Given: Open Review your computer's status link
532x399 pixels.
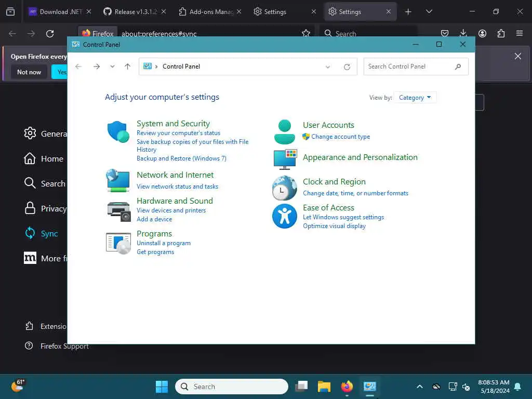Looking at the screenshot, I should 178,133.
